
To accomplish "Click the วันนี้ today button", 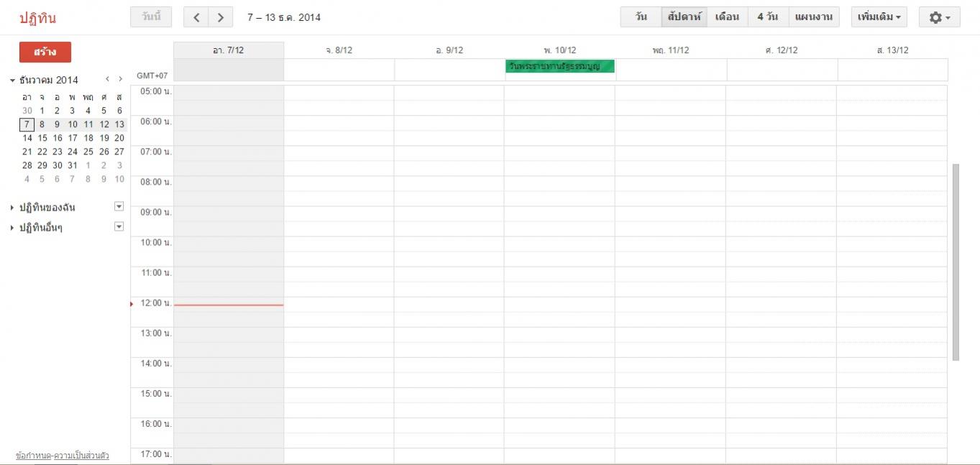I will coord(151,17).
